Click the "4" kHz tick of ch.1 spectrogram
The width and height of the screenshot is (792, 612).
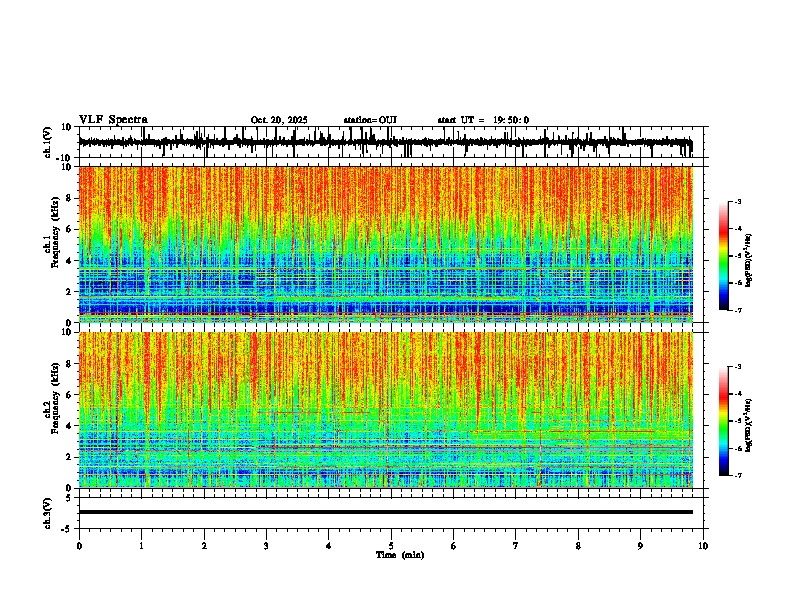click(70, 261)
